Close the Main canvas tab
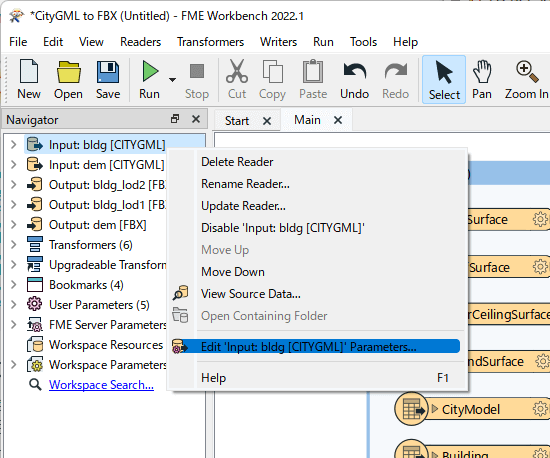 click(338, 120)
